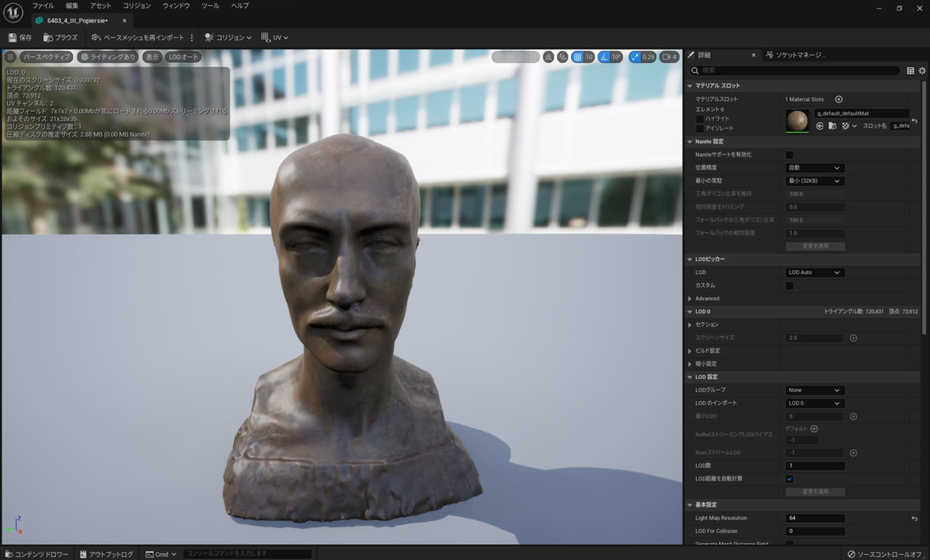Toggle the scale snap icon
This screenshot has height=560, width=930.
click(x=635, y=57)
